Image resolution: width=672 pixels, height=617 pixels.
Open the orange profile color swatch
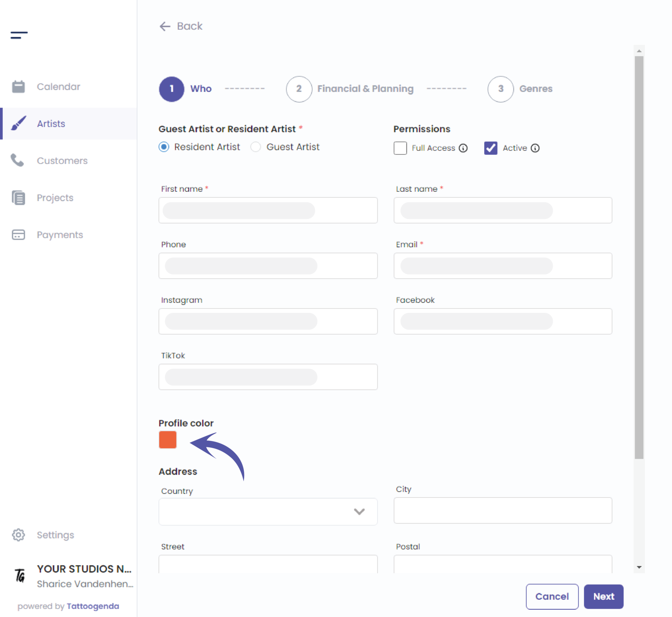[x=167, y=440]
